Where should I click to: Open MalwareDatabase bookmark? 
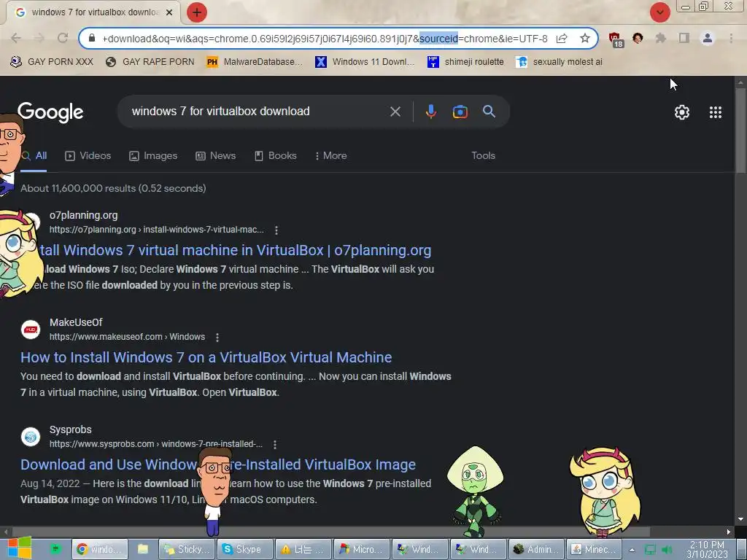pyautogui.click(x=255, y=62)
